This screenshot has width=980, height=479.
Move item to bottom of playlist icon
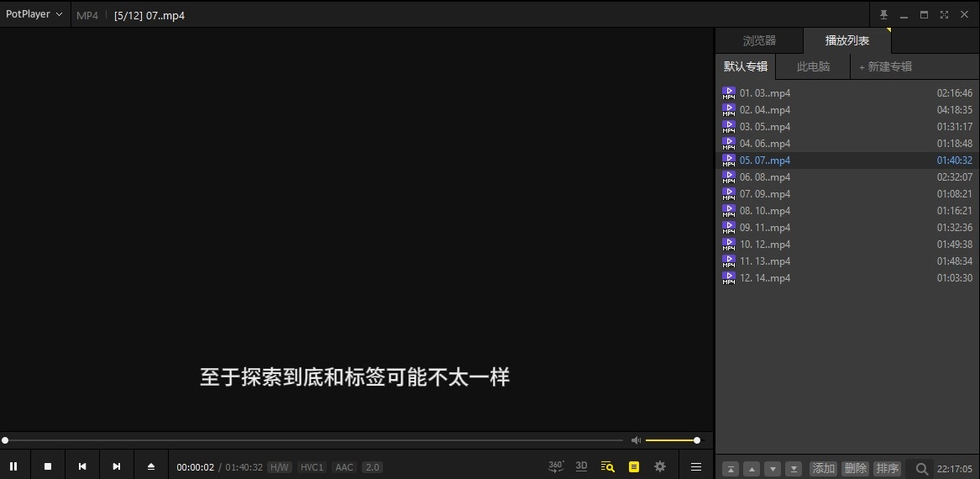794,469
